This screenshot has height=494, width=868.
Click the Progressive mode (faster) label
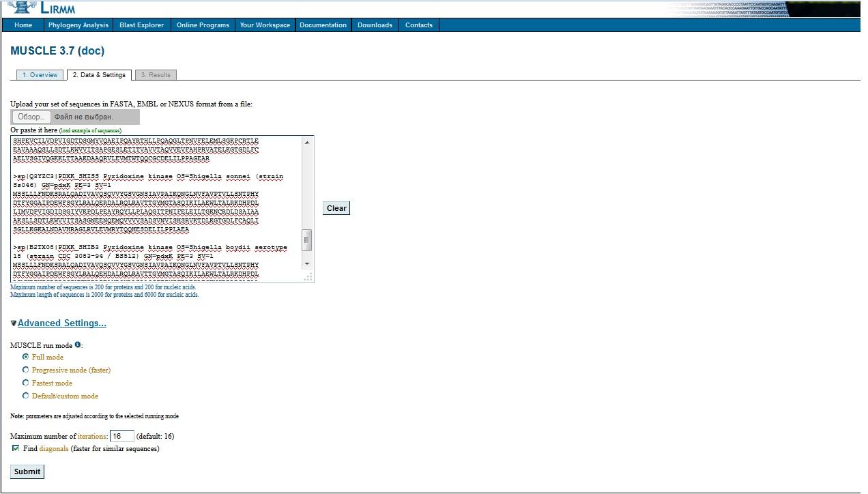[71, 370]
